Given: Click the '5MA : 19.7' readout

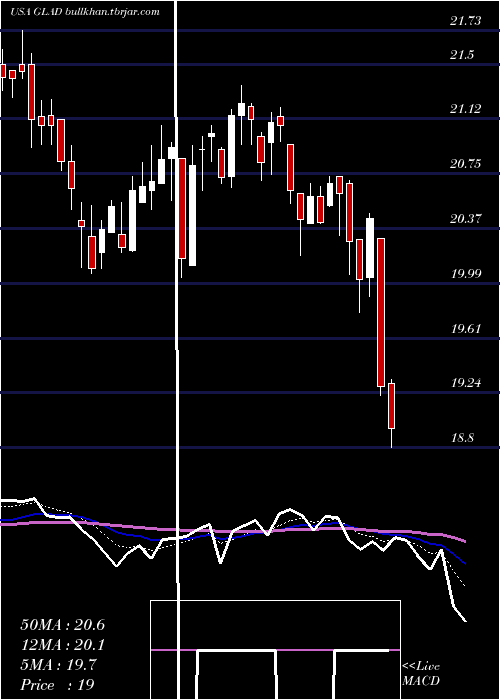Looking at the screenshot, I should [58, 665].
